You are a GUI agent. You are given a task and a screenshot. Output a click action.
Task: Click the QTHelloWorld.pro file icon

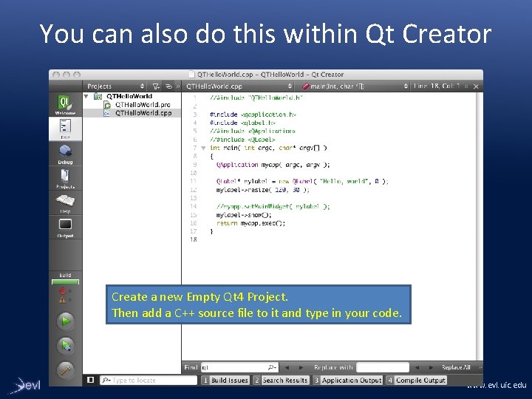(107, 105)
